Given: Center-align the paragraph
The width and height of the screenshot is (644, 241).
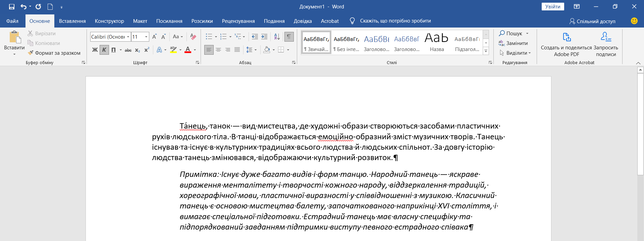Looking at the screenshot, I should tap(218, 50).
